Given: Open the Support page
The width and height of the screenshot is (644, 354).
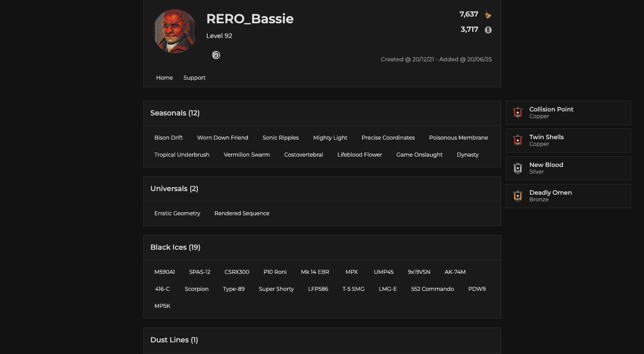Looking at the screenshot, I should click(194, 77).
